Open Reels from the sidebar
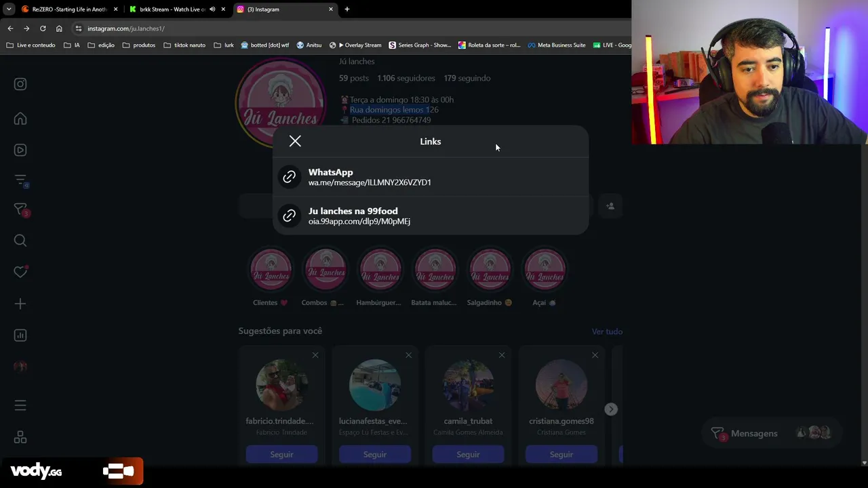Viewport: 868px width, 488px height. pos(20,150)
